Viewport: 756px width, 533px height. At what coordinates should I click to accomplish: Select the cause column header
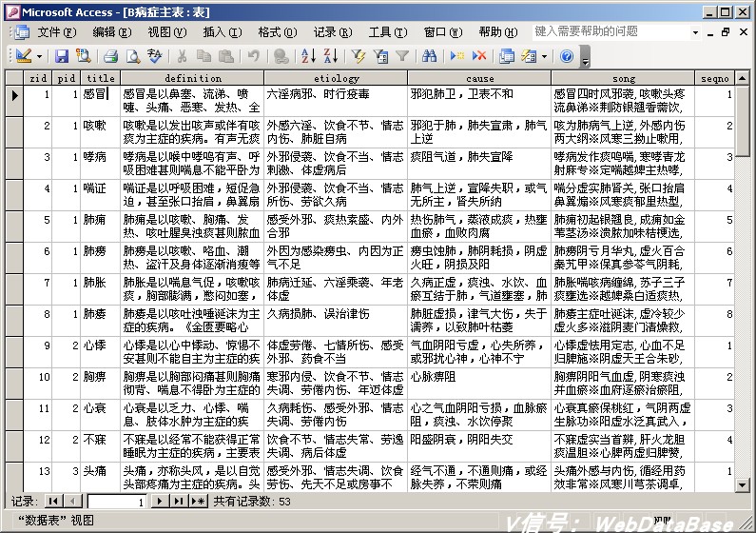[479, 78]
